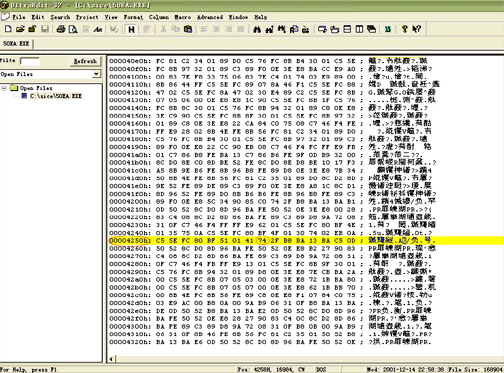Viewport: 504px width, 373px height.
Task: Click byte 74 in highlighted row
Action: [x=262, y=240]
